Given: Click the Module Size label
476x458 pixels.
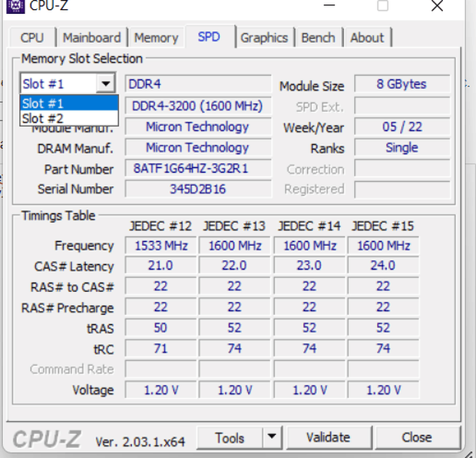Looking at the screenshot, I should tap(312, 86).
